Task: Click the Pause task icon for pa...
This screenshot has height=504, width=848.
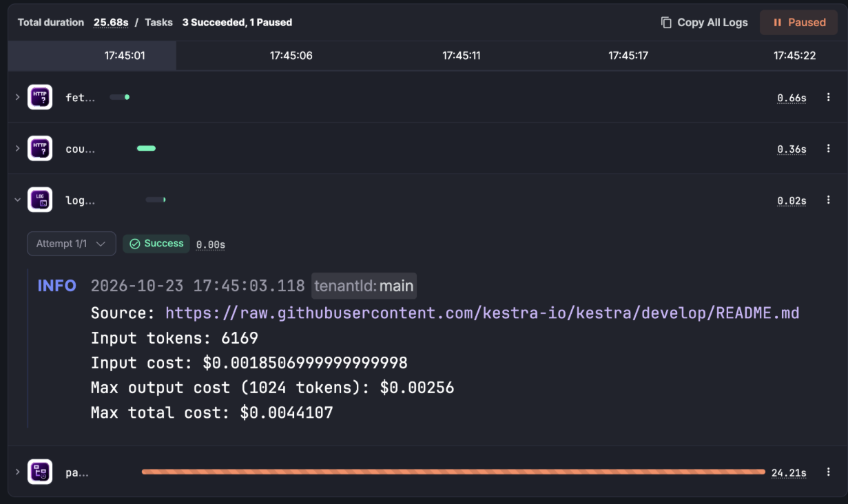Action: 40,472
